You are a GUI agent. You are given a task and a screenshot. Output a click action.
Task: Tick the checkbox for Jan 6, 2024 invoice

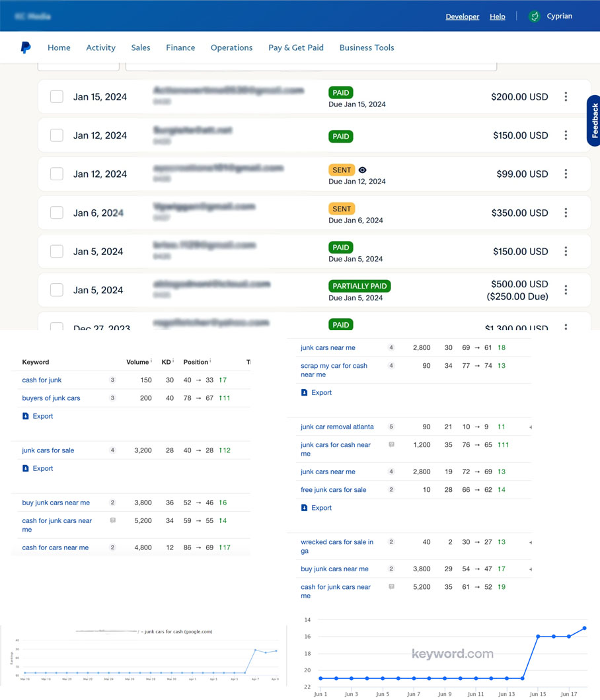pyautogui.click(x=57, y=213)
